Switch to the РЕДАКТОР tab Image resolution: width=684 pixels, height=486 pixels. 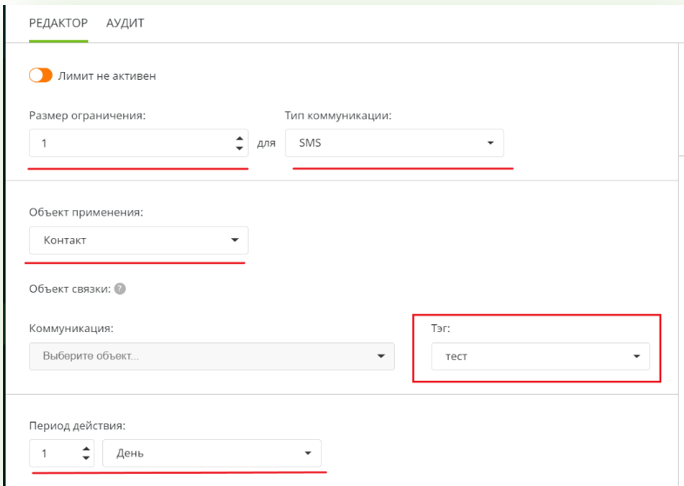click(x=58, y=23)
